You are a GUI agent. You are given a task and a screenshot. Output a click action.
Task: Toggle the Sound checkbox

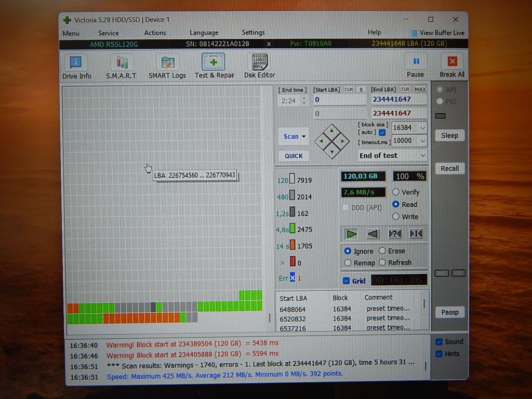pos(439,342)
